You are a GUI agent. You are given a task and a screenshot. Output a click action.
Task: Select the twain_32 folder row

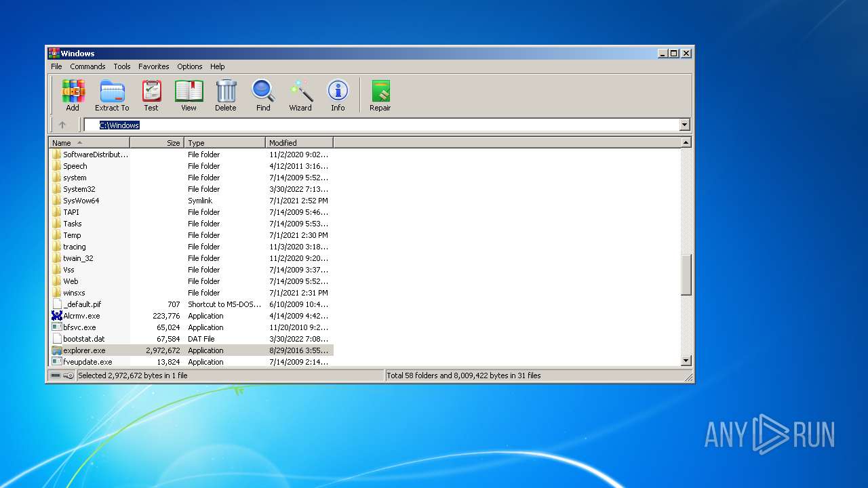(x=191, y=258)
